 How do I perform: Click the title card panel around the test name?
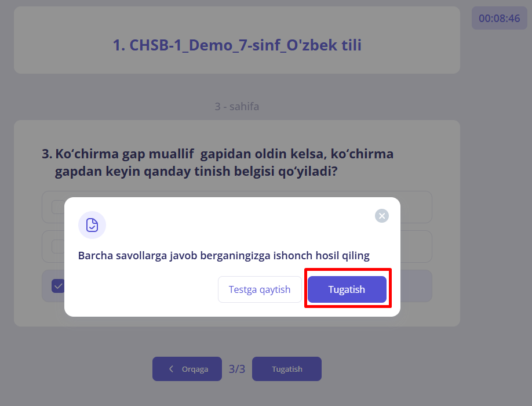tap(237, 40)
